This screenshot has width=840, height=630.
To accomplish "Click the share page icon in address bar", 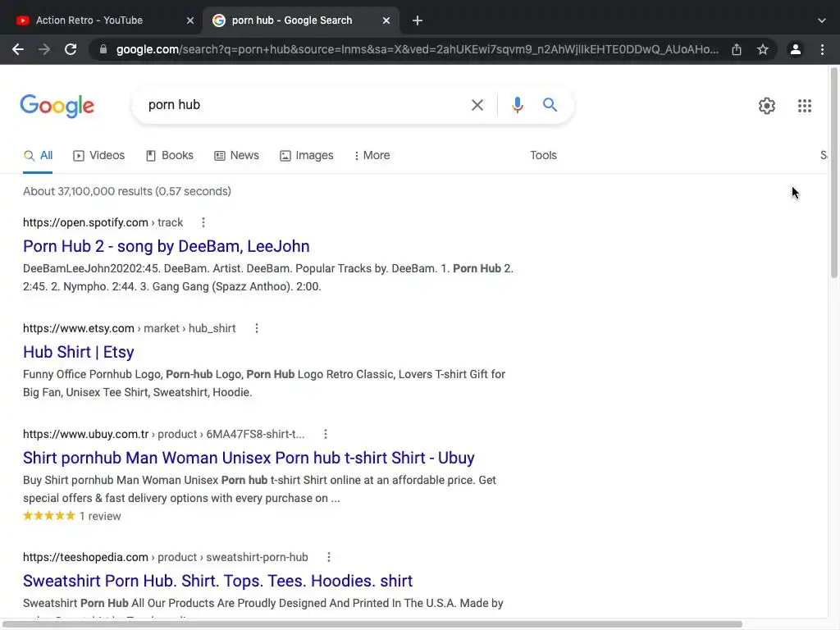I will [x=737, y=49].
